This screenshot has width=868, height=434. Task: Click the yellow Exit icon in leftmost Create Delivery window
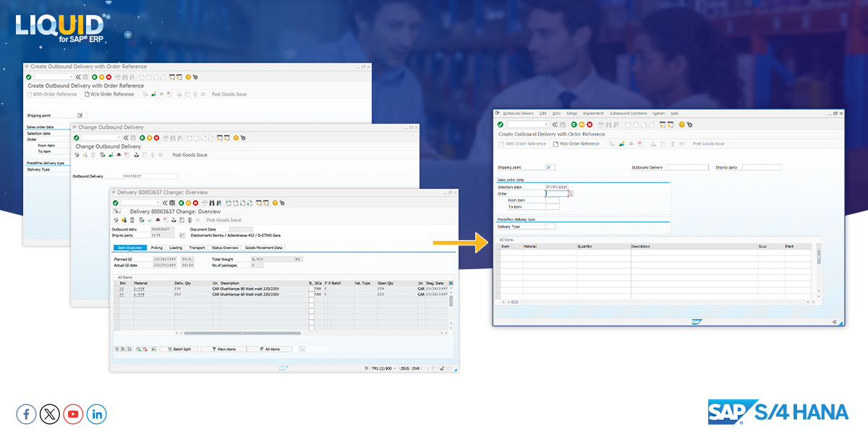(x=101, y=77)
